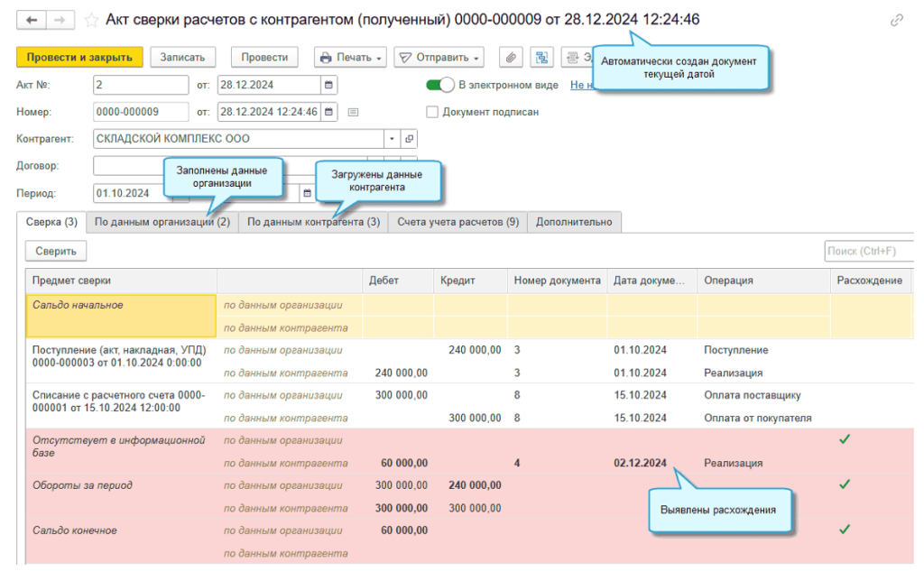Image resolution: width=924 pixels, height=571 pixels.
Task: Click the Записать button
Action: coord(182,57)
